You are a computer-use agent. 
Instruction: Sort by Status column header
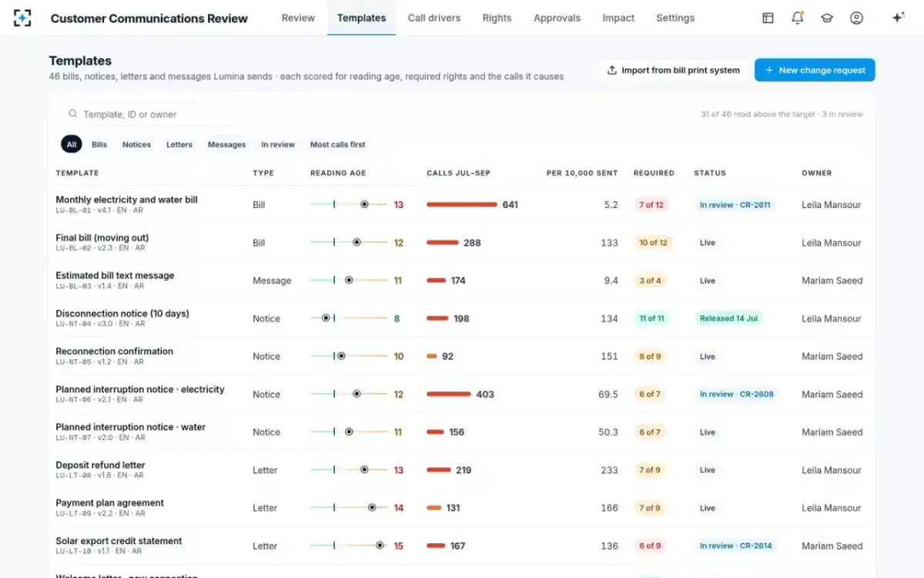pyautogui.click(x=710, y=173)
